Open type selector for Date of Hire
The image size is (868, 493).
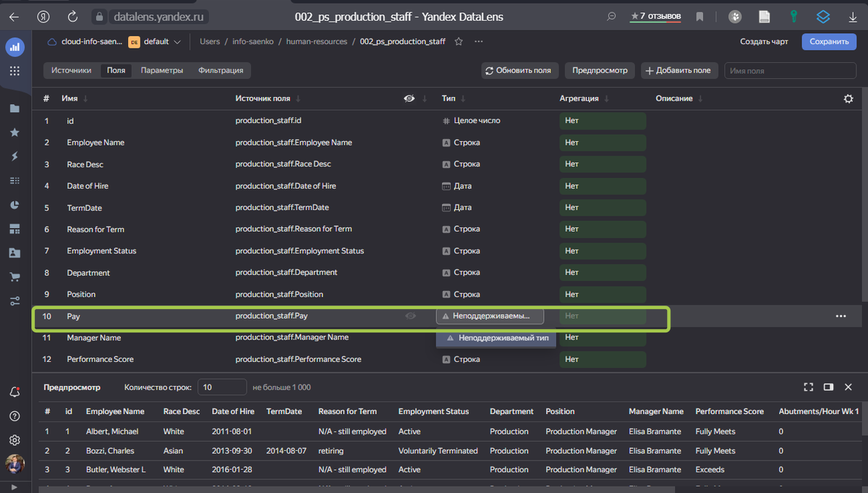[457, 186]
